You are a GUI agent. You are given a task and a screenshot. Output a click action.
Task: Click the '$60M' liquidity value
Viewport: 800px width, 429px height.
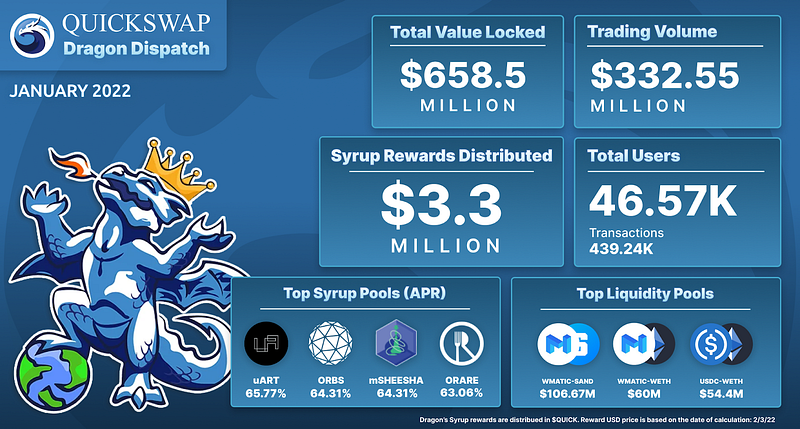(644, 394)
